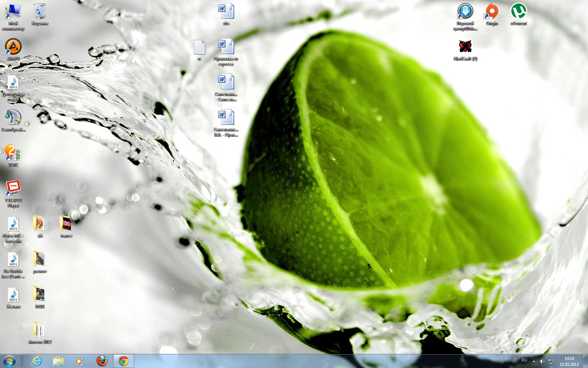Show hidden system tray icons
Screen dimensions: 588x368
[x=534, y=361]
